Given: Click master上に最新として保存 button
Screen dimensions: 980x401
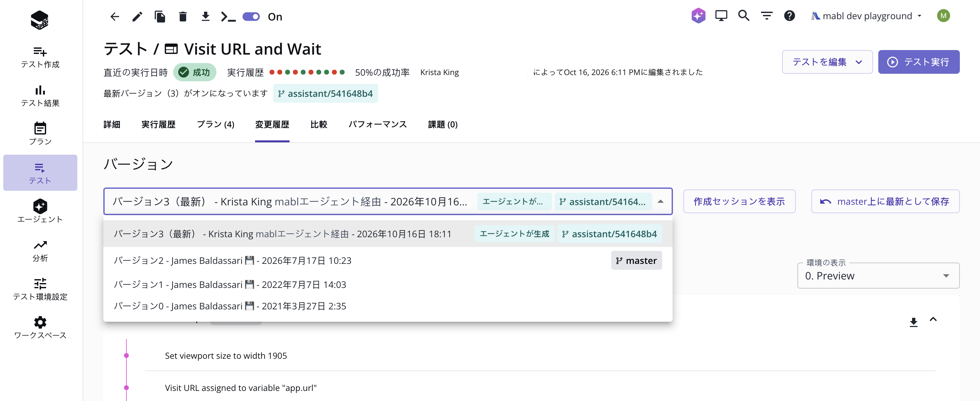Looking at the screenshot, I should (885, 202).
